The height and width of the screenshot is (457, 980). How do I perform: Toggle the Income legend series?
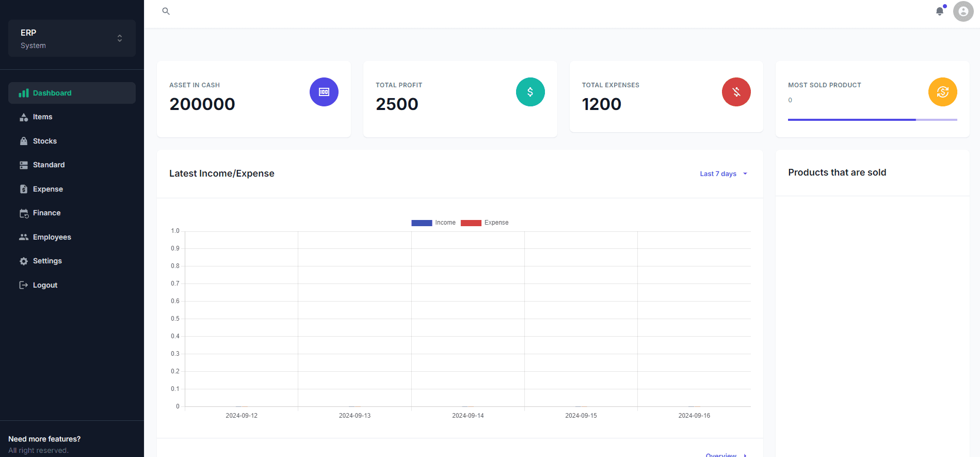pyautogui.click(x=433, y=223)
